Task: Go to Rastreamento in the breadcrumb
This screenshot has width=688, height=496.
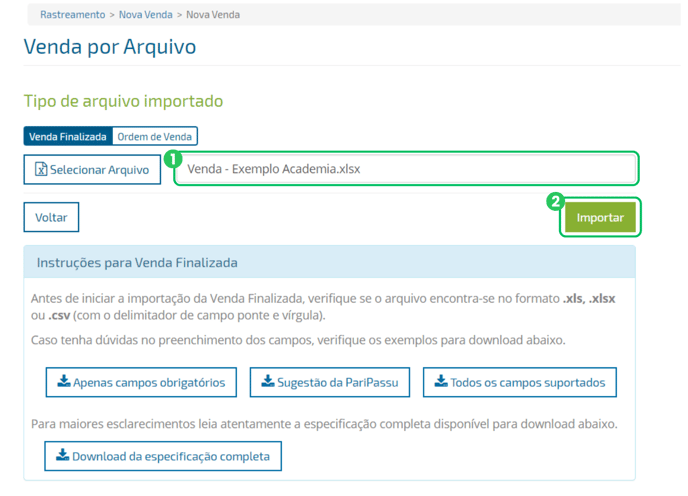Action: (72, 15)
